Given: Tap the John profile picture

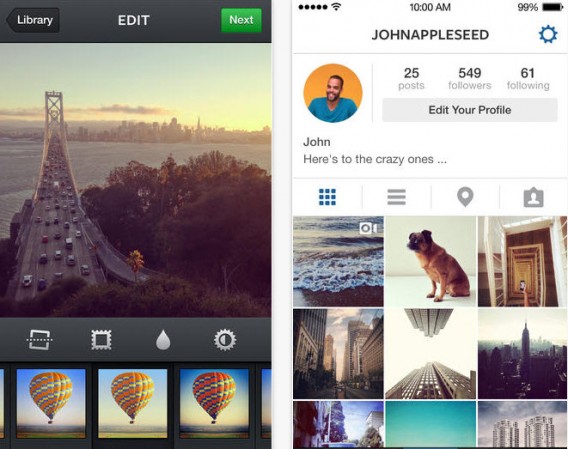Looking at the screenshot, I should point(333,93).
